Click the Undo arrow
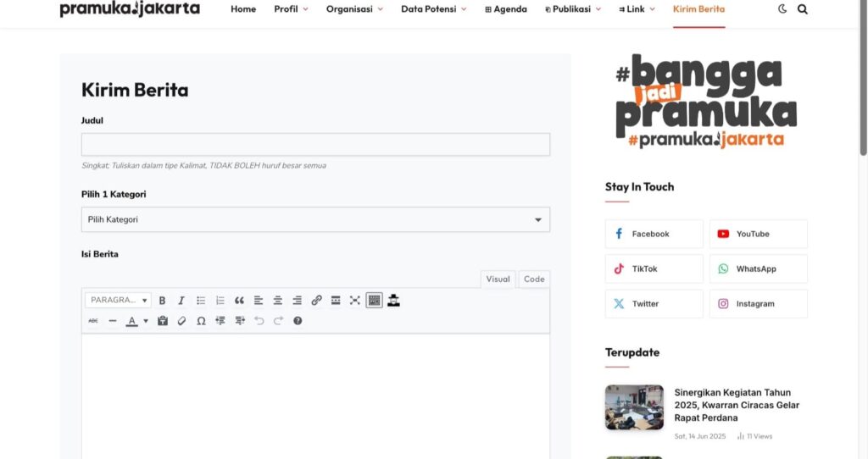This screenshot has height=459, width=868. click(x=259, y=321)
